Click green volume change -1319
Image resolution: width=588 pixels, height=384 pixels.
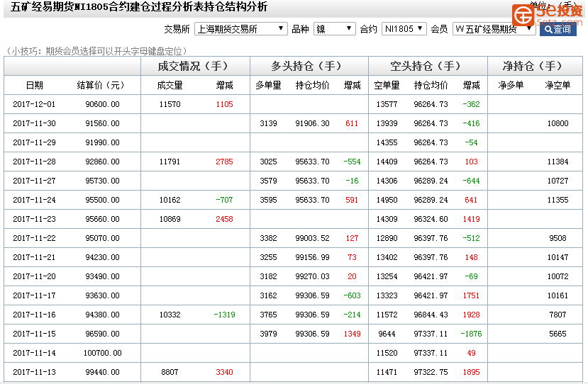[x=224, y=315]
